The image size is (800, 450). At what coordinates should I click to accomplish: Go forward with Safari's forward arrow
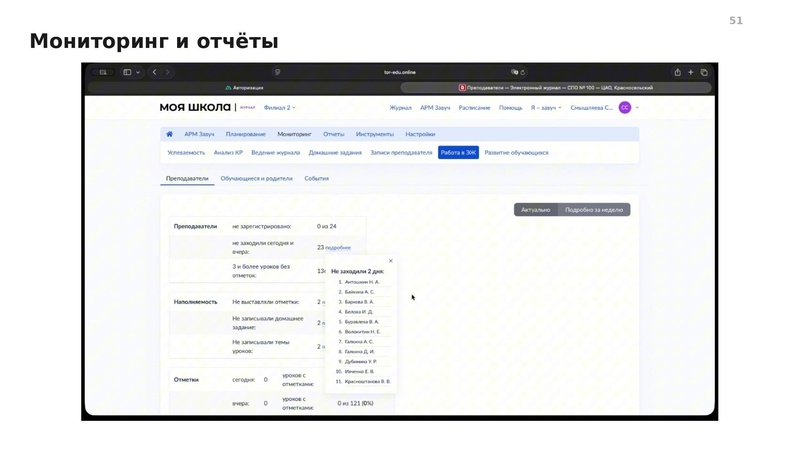point(167,72)
